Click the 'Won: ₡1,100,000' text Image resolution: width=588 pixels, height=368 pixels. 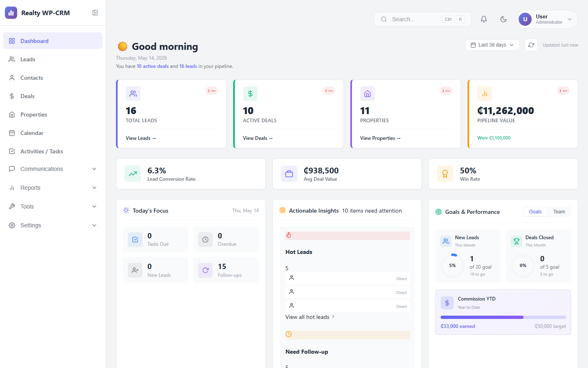click(494, 138)
